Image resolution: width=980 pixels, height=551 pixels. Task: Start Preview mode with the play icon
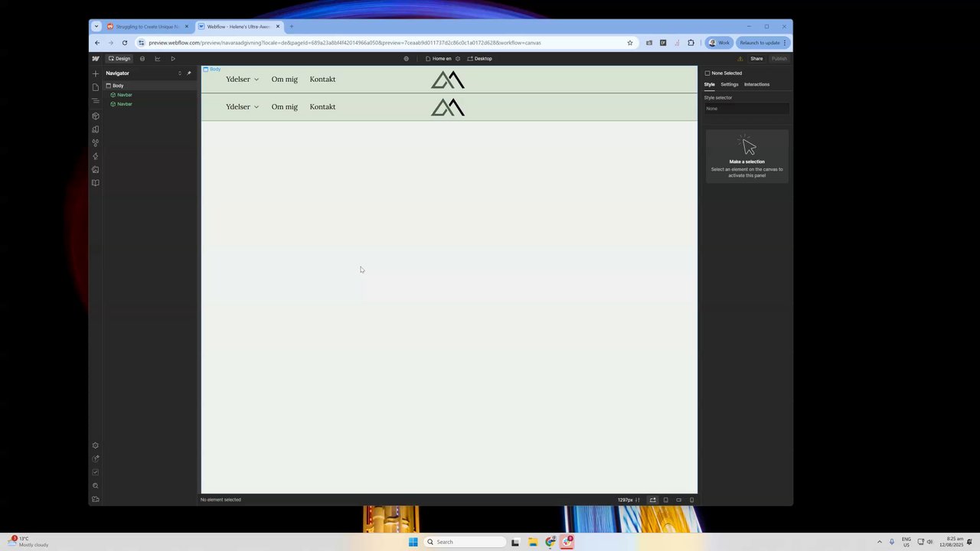click(173, 58)
